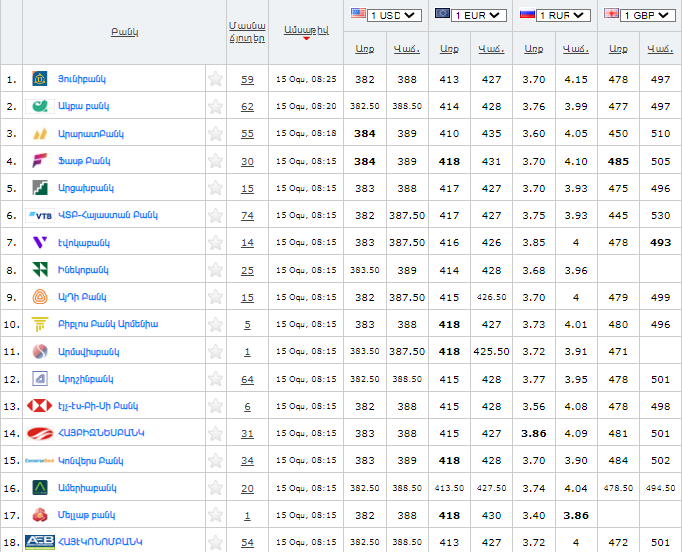Click the Էվոկաբանկ logo icon
Screen dimensions: 682x552
point(40,242)
